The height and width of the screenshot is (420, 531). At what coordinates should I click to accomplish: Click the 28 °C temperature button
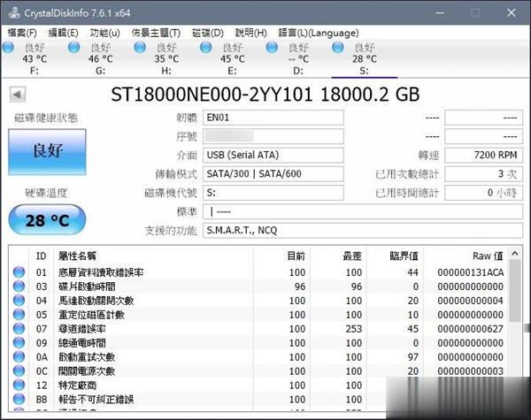pyautogui.click(x=47, y=220)
